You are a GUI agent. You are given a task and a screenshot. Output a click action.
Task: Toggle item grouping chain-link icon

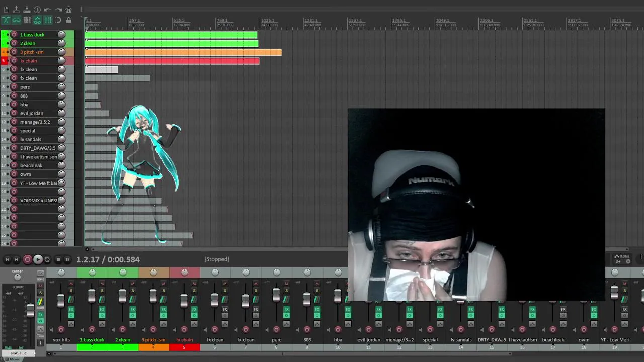click(x=16, y=20)
